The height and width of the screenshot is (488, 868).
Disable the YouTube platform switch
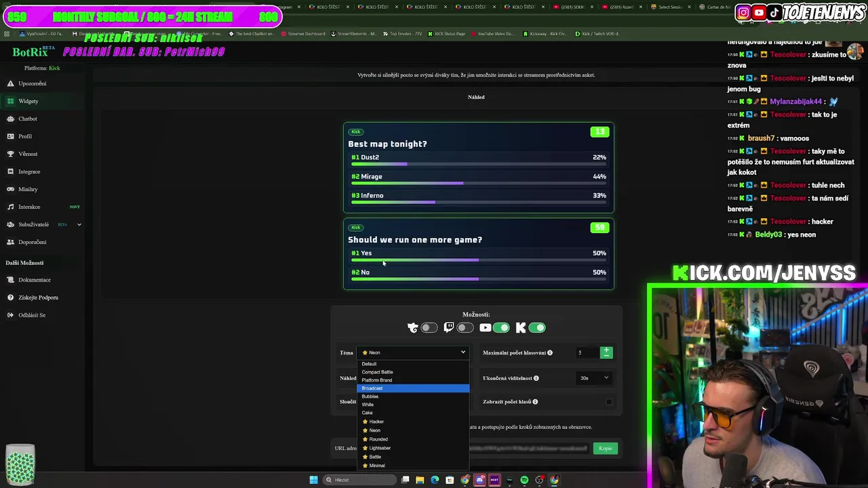click(x=501, y=328)
